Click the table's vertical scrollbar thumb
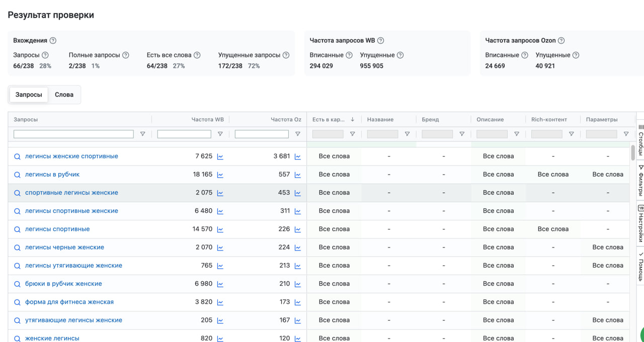 pyautogui.click(x=633, y=152)
